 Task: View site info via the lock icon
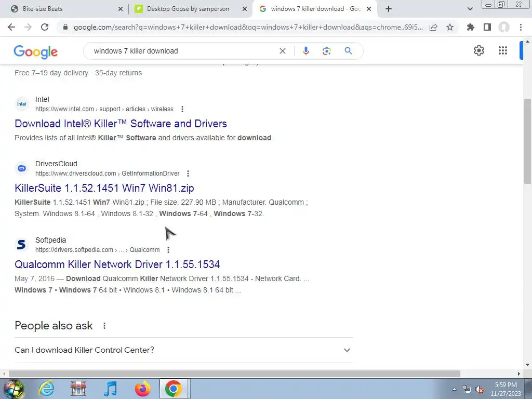pyautogui.click(x=65, y=27)
